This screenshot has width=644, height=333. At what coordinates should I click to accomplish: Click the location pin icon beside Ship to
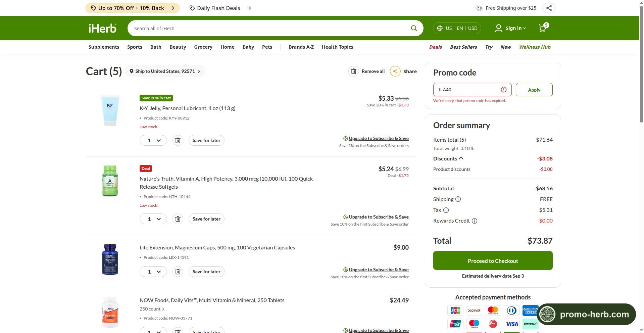pos(132,71)
